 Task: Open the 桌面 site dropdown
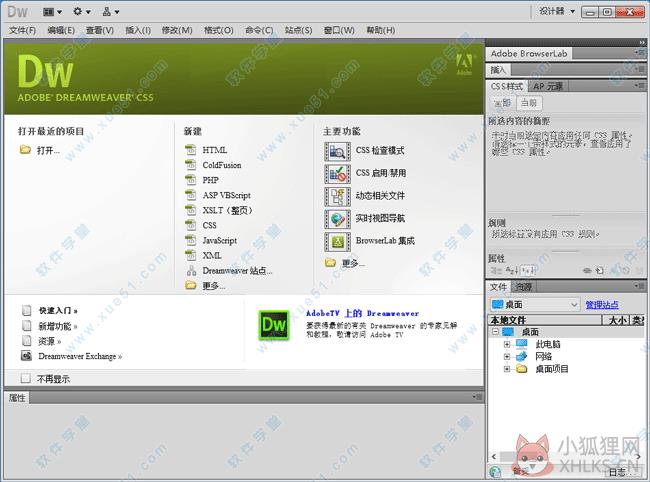[x=535, y=305]
